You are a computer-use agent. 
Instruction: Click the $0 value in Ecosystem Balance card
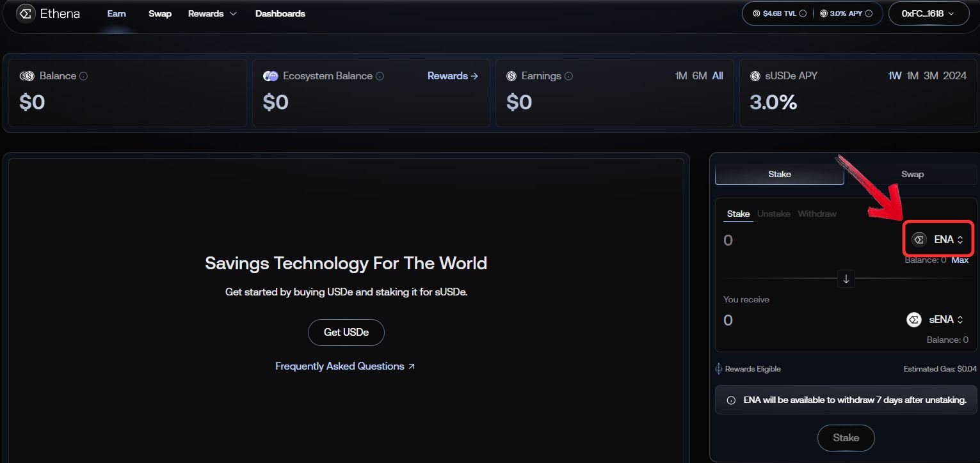tap(276, 102)
